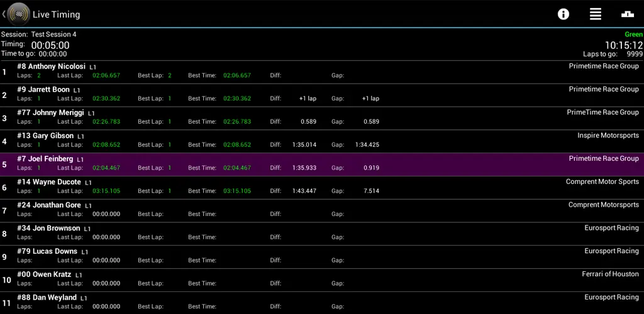Image resolution: width=644 pixels, height=314 pixels.
Task: Select #24 Jonathan Gore row
Action: [x=322, y=211]
